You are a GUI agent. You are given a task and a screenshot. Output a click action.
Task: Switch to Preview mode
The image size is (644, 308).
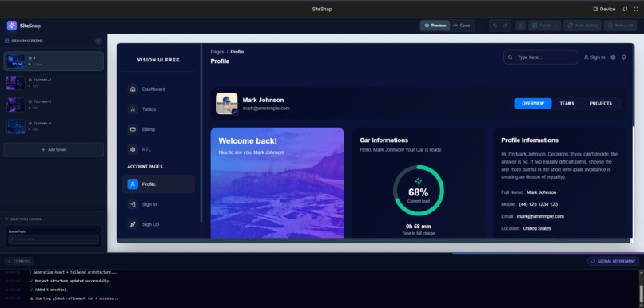[435, 26]
